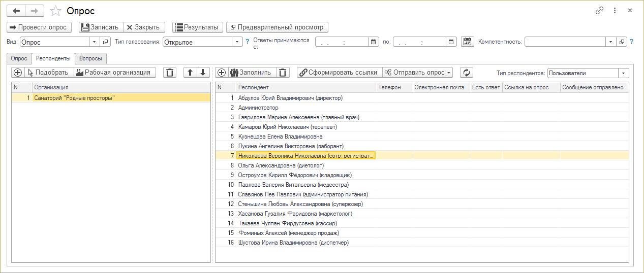The image size is (644, 273).
Task: Add form to favorites star
Action: pos(56,11)
